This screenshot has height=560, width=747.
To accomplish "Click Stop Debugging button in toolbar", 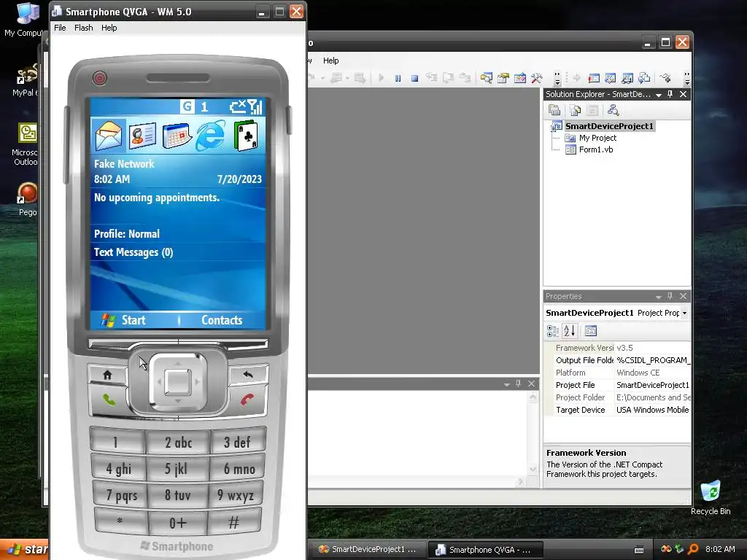I will (x=414, y=78).
